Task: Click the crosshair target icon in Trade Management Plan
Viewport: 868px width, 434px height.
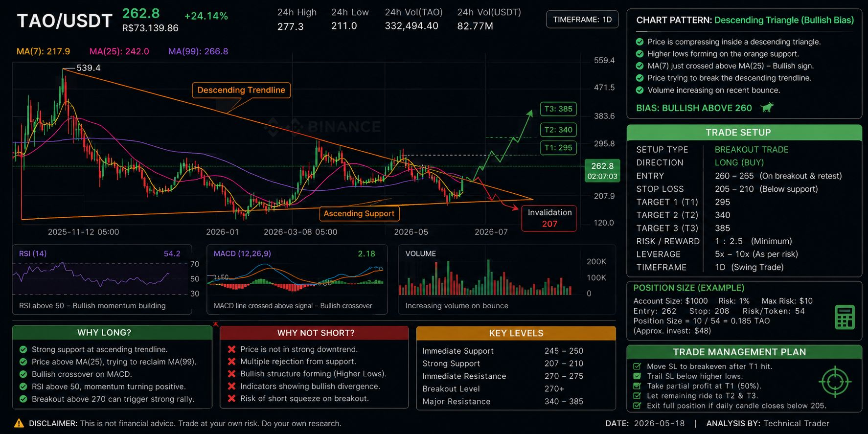Action: 835,381
